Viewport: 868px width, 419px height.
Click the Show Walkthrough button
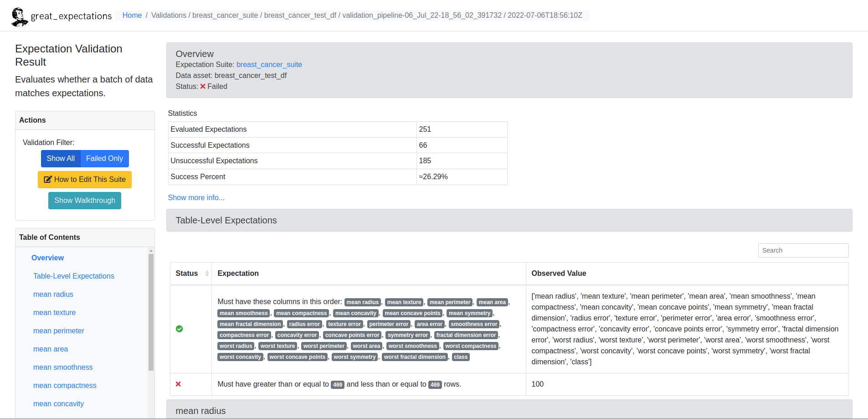[x=84, y=201]
